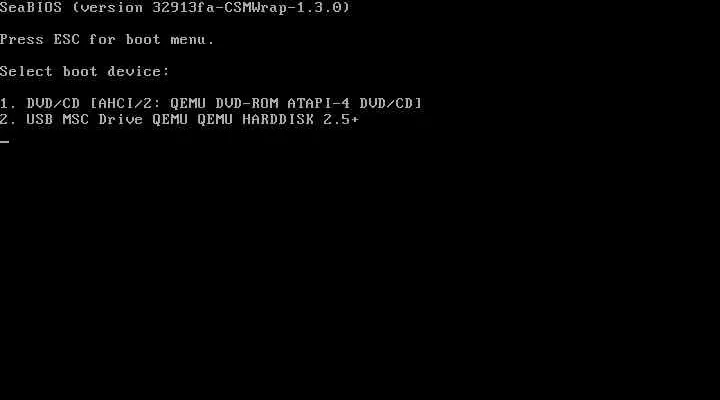The width and height of the screenshot is (720, 400).
Task: Click the closing 'DVD/CD]' bracket text
Action: (391, 103)
